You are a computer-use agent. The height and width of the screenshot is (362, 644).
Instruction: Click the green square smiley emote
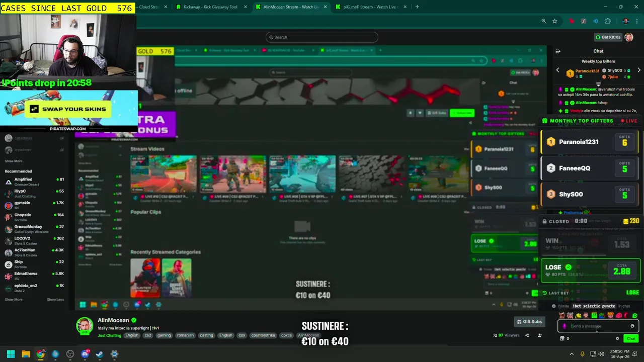point(594,315)
